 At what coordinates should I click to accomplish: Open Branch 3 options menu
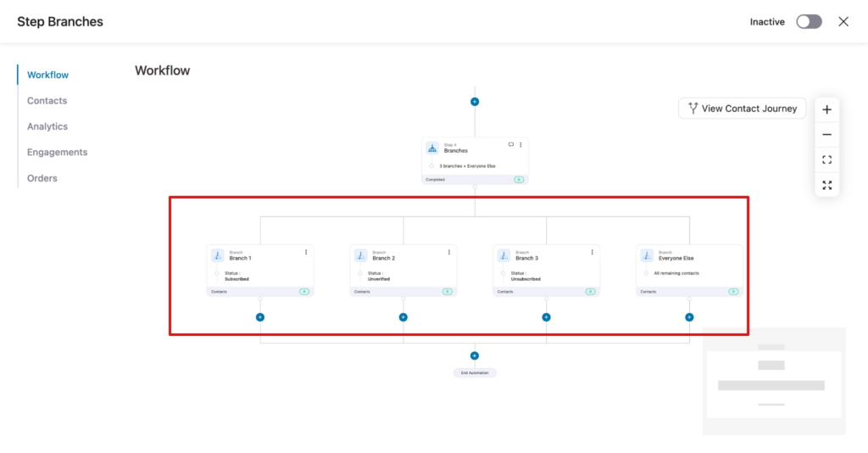click(x=592, y=252)
